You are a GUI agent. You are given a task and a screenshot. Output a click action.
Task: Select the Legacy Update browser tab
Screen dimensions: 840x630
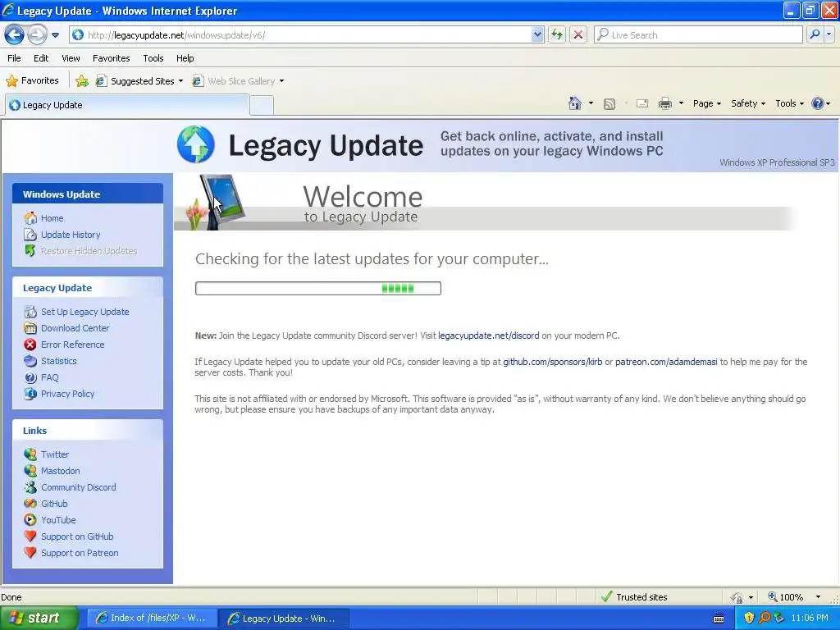[x=127, y=105]
